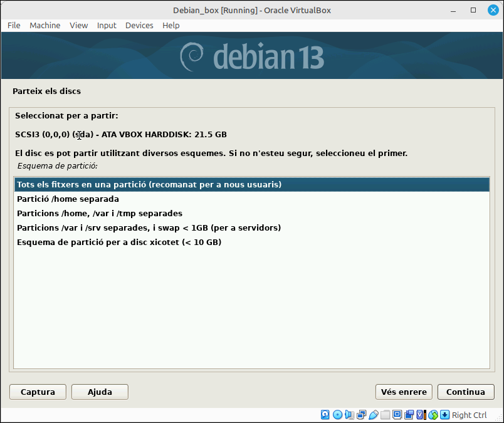
Task: Open the USB devices status icon
Action: (373, 415)
